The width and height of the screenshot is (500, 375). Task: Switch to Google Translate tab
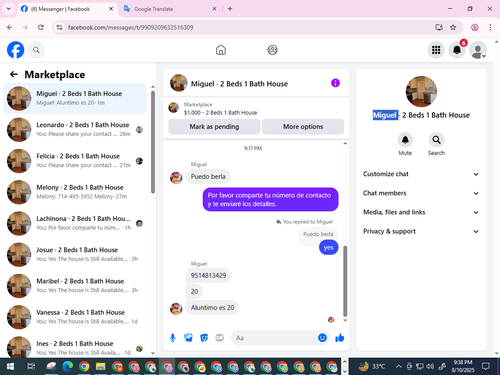(169, 9)
